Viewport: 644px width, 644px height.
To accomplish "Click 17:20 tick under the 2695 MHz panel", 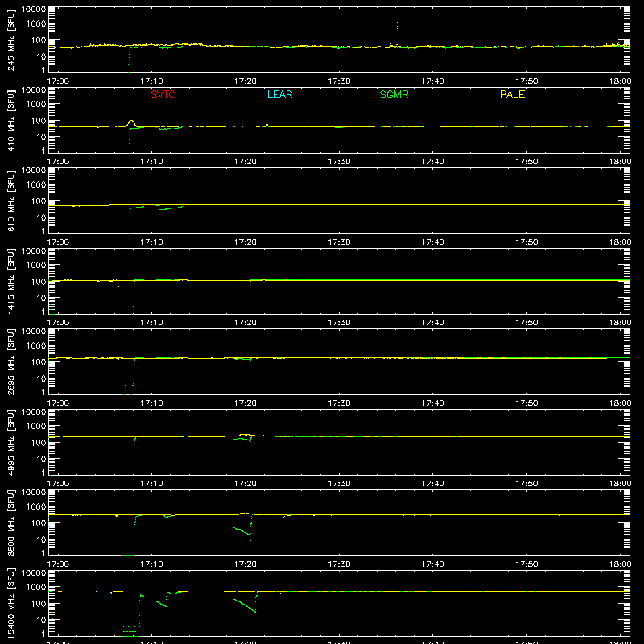I will pyautogui.click(x=246, y=403).
